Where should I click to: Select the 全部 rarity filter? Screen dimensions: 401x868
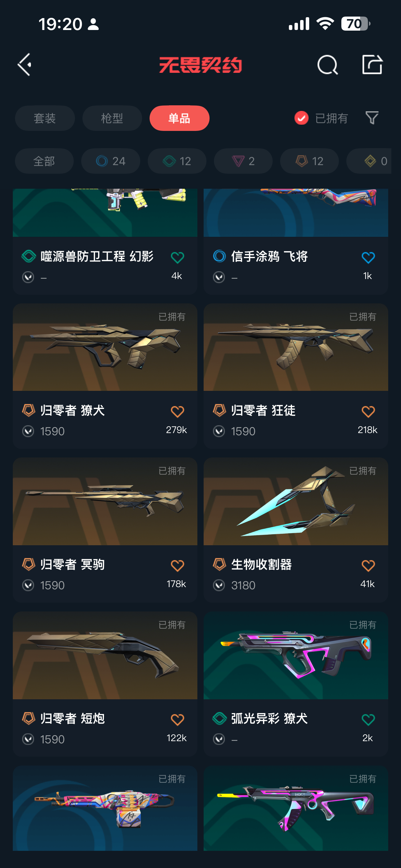pos(44,161)
